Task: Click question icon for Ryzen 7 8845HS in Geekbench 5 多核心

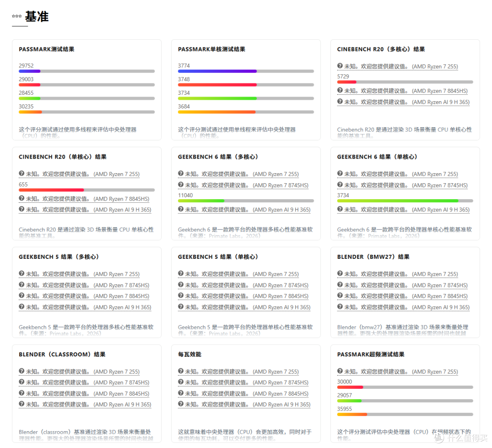Action: (x=21, y=296)
